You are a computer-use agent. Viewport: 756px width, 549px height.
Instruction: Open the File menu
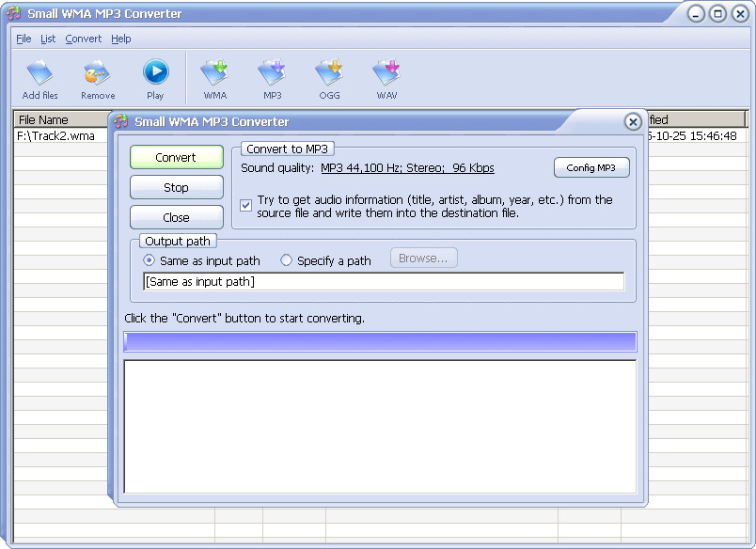click(24, 39)
